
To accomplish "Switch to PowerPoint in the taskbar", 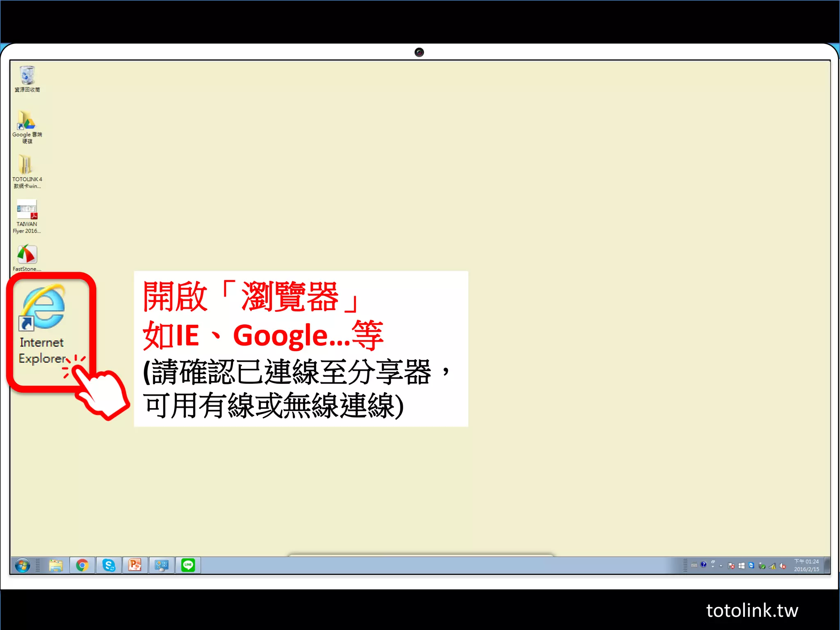I will point(135,566).
